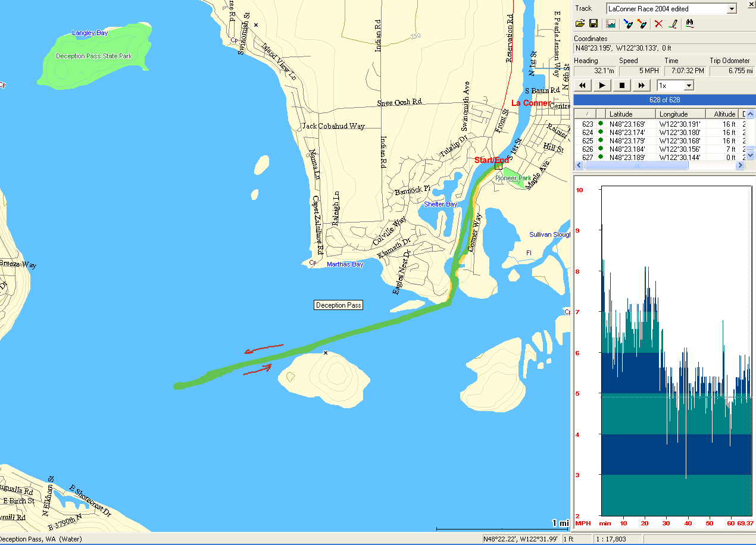Screen dimensions: 756x545
Task: Sort by the Latitude column header
Action: [630, 114]
